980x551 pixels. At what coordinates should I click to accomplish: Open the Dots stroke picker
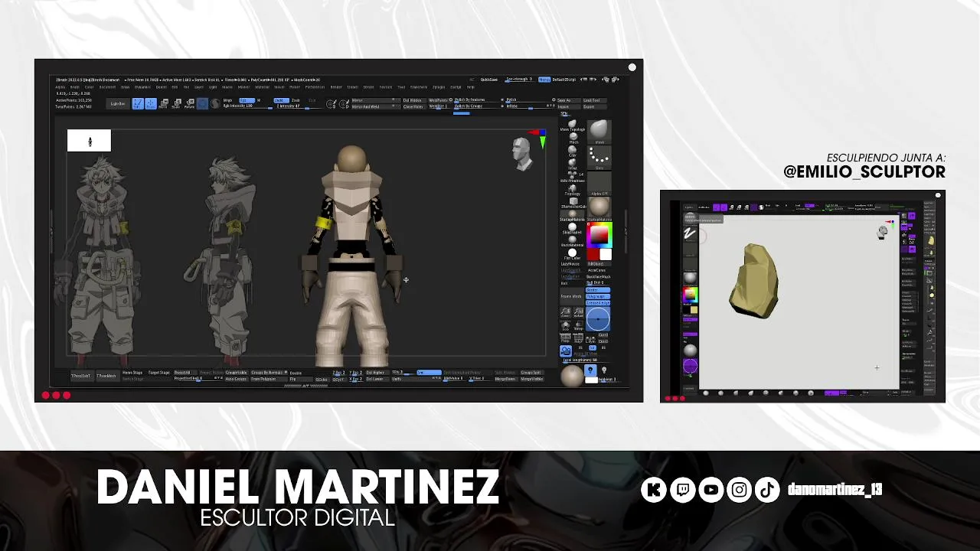(599, 157)
